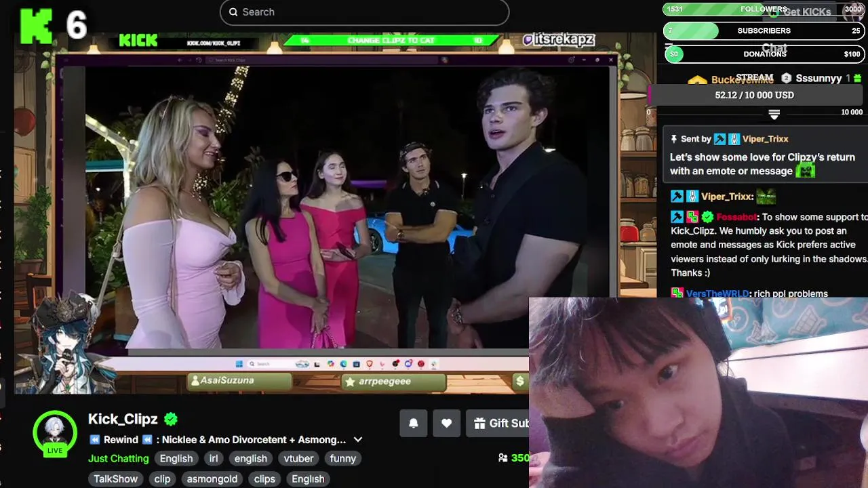The width and height of the screenshot is (868, 488).
Task: Click the emote in the pinned message
Action: tap(805, 170)
